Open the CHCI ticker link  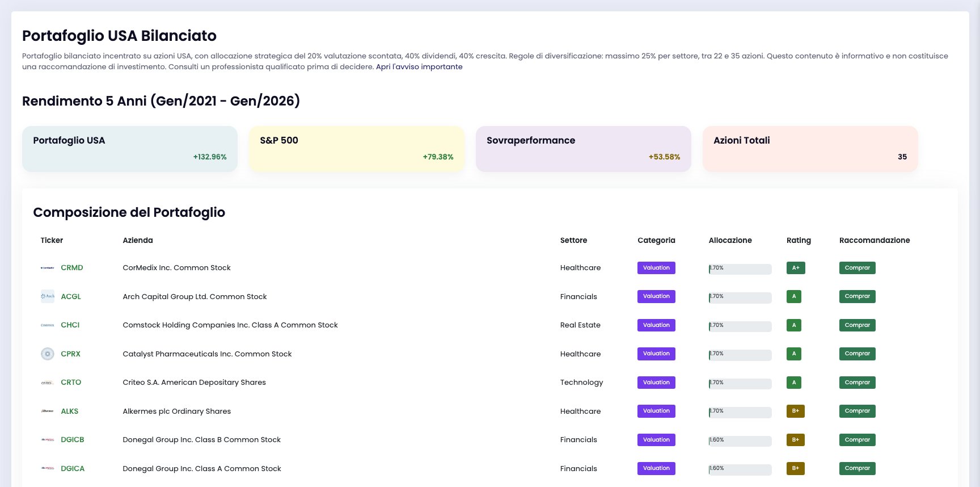(x=70, y=325)
